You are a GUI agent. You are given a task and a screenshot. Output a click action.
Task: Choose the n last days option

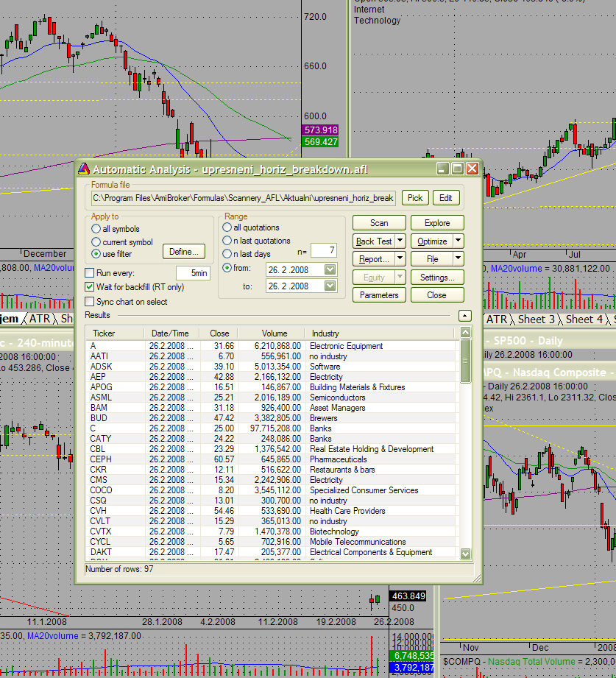tap(227, 254)
